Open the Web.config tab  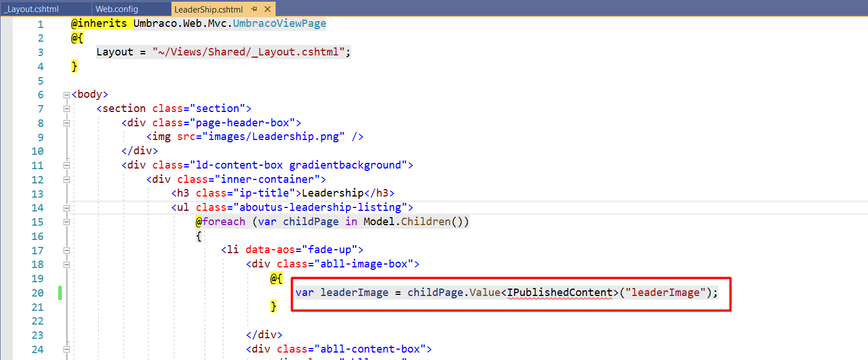tap(117, 10)
